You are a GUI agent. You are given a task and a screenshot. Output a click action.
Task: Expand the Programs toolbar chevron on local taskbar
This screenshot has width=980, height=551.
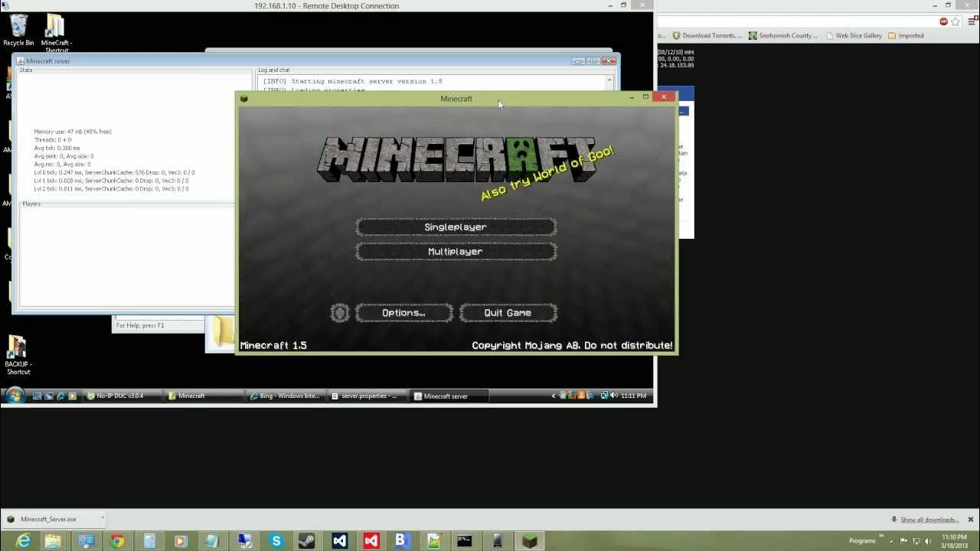pos(881,537)
